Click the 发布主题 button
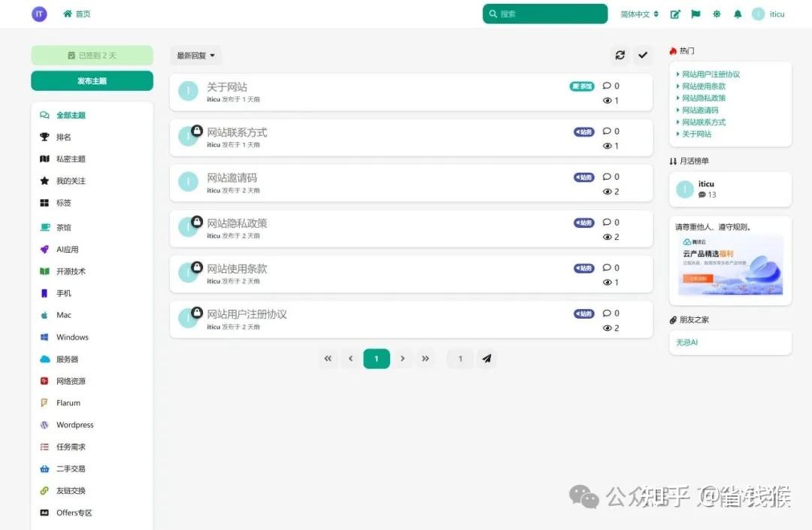812x530 pixels. tap(92, 80)
